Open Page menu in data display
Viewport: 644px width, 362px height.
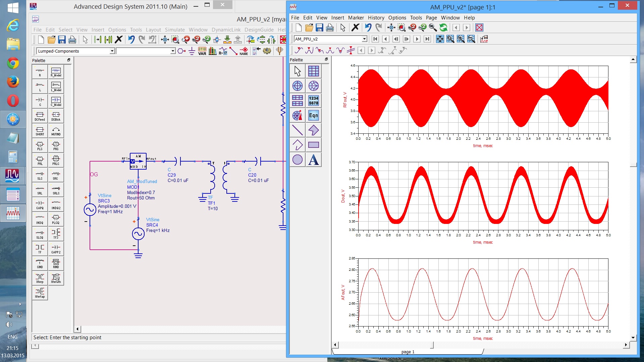(431, 18)
